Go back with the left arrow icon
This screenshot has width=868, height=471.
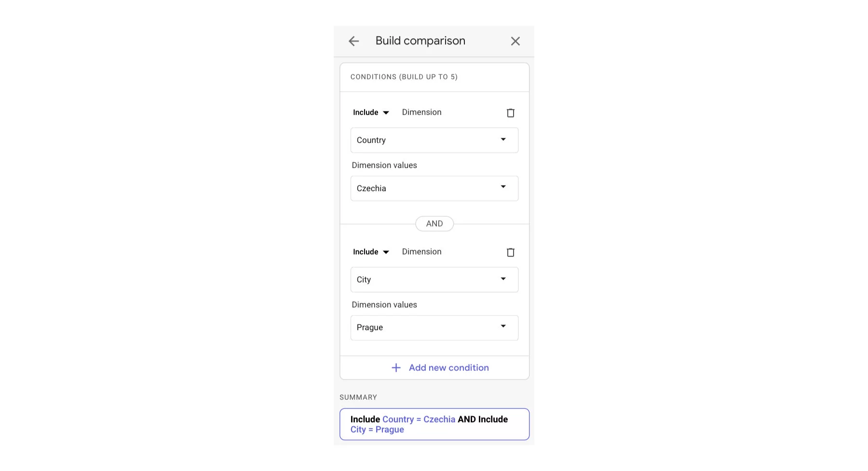(353, 42)
